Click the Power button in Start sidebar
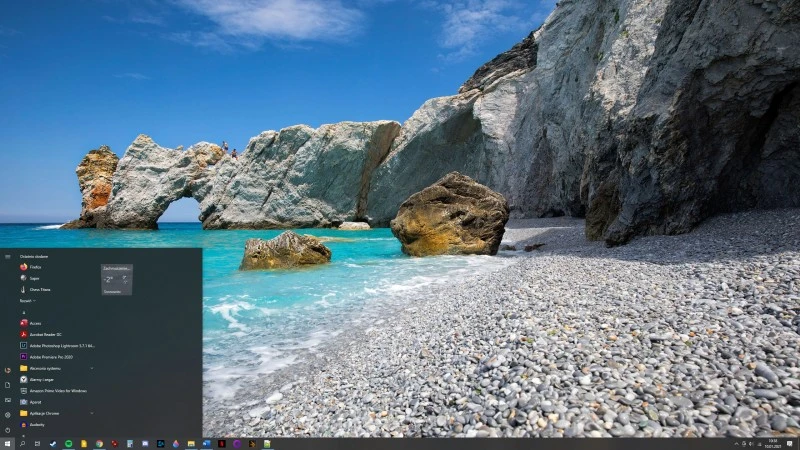Screen dimensions: 800x450 click(7, 430)
